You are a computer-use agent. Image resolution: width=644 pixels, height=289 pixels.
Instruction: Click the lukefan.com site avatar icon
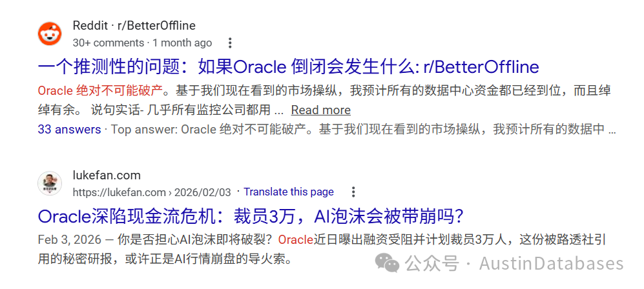coord(50,183)
